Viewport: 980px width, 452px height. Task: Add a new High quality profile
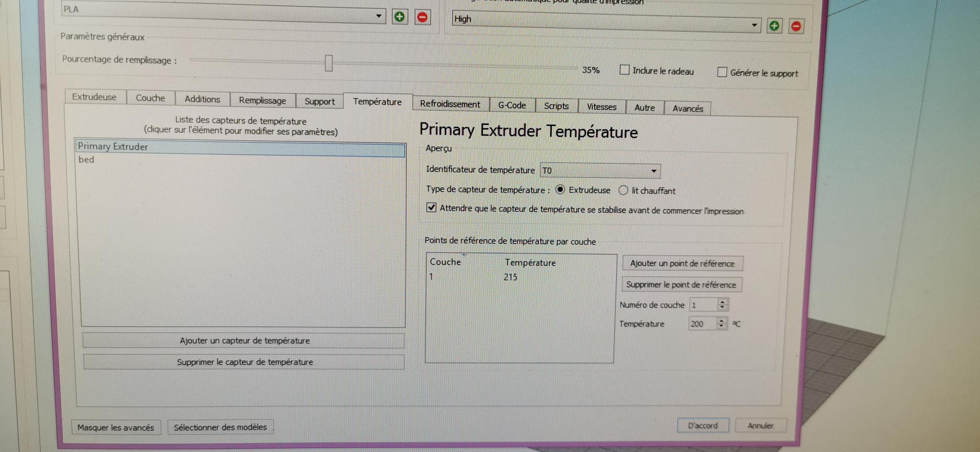tap(774, 26)
